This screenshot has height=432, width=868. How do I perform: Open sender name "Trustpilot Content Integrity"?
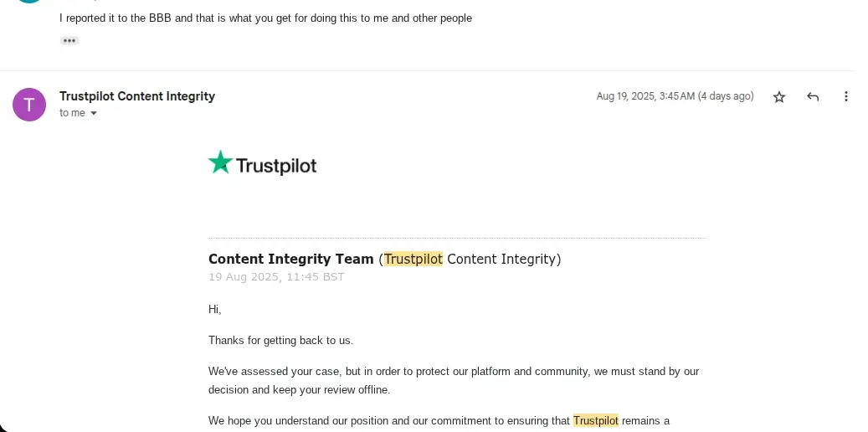pos(137,96)
